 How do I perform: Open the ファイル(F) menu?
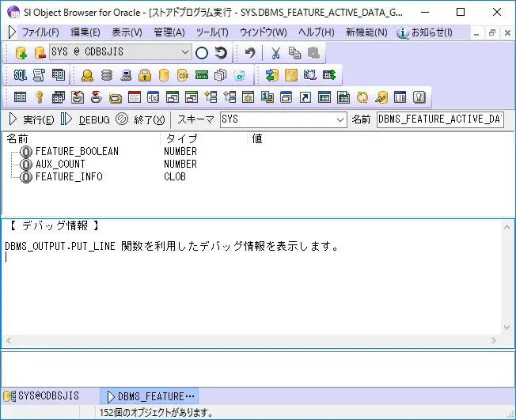pyautogui.click(x=40, y=32)
